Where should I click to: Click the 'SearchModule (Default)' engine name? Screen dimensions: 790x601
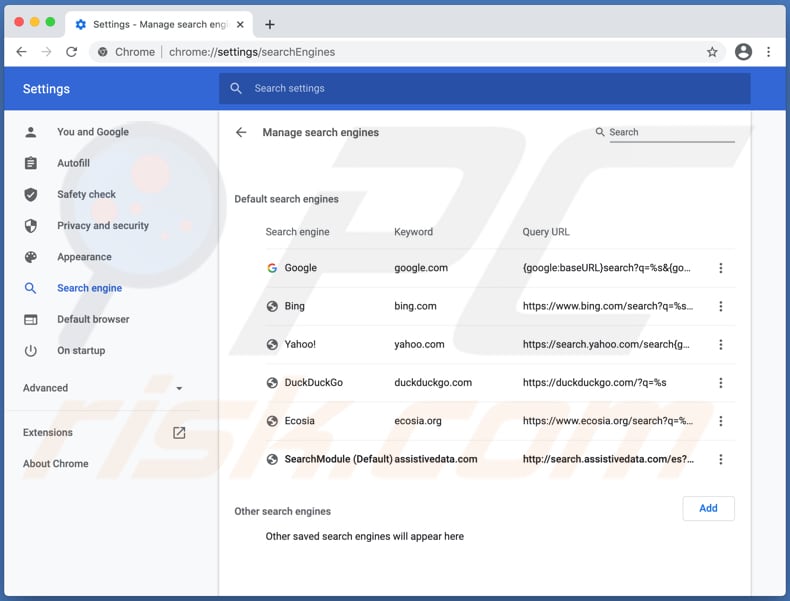(x=338, y=459)
